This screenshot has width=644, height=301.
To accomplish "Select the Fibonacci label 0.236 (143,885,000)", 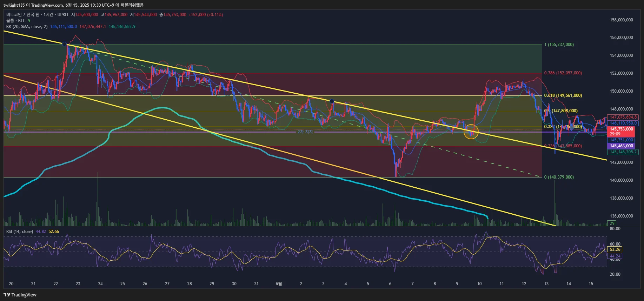I will point(563,146).
